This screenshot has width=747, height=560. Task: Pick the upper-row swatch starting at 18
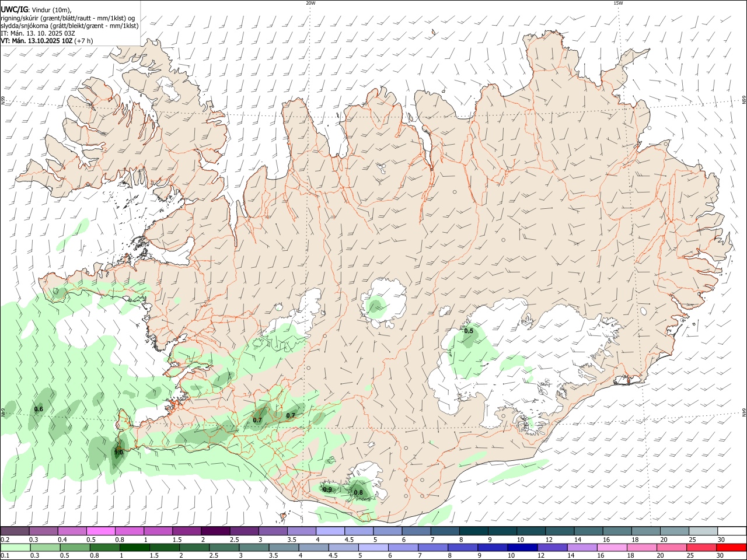645,531
